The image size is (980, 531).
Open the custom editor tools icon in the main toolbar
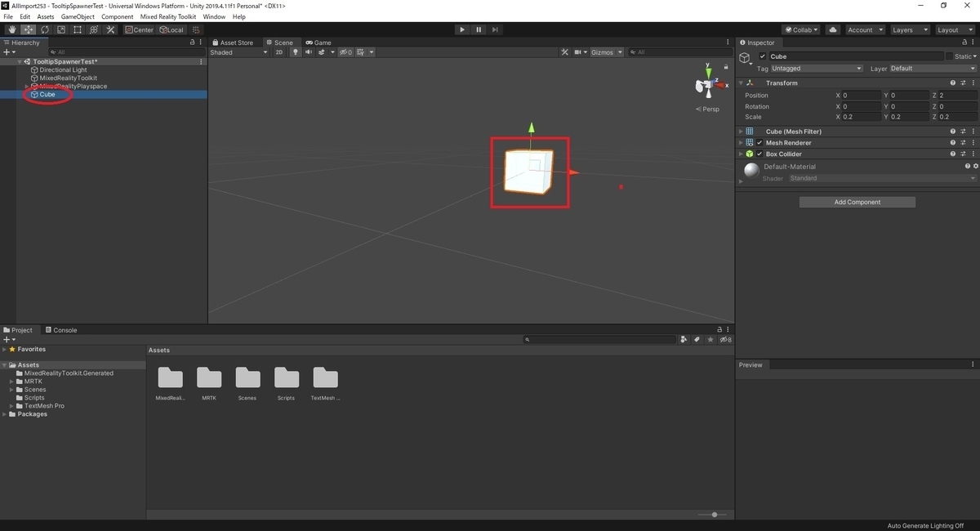point(111,29)
